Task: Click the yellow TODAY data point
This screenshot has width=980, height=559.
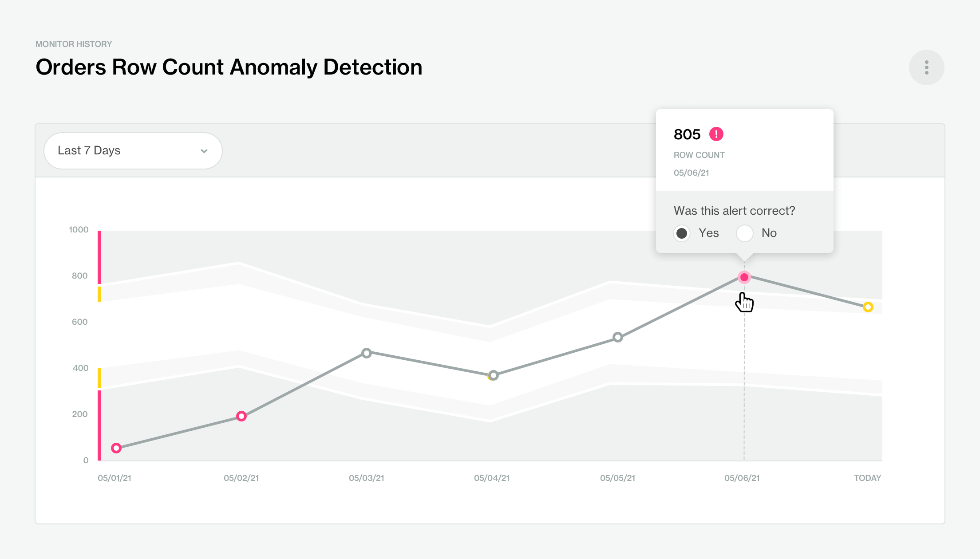Action: [868, 307]
